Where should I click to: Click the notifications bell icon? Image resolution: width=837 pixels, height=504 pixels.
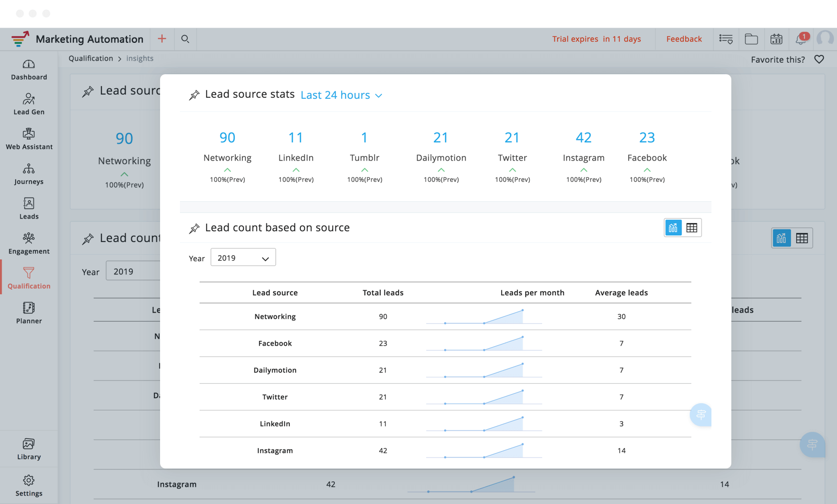801,39
